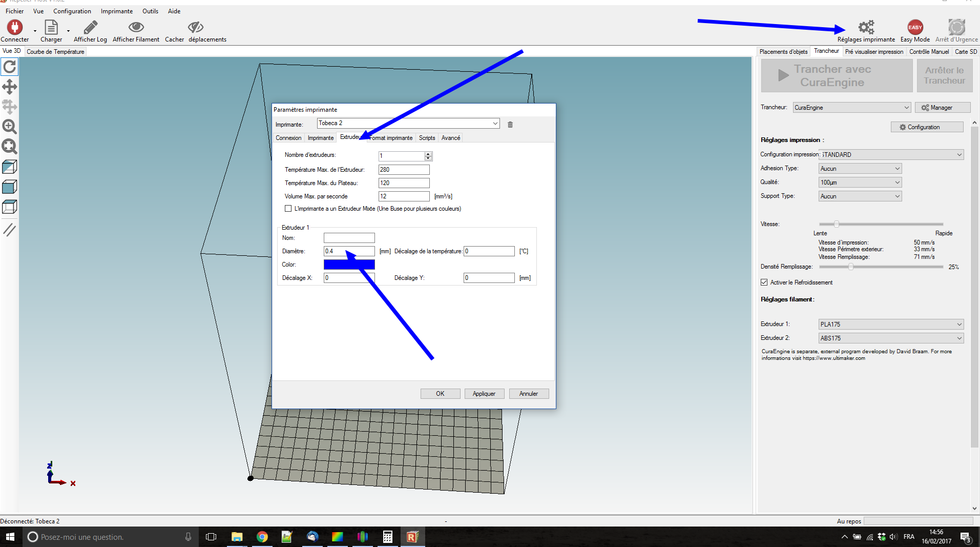Viewport: 980px width, 547px height.
Task: Click the zoom in magnifier tool
Action: pos(10,127)
